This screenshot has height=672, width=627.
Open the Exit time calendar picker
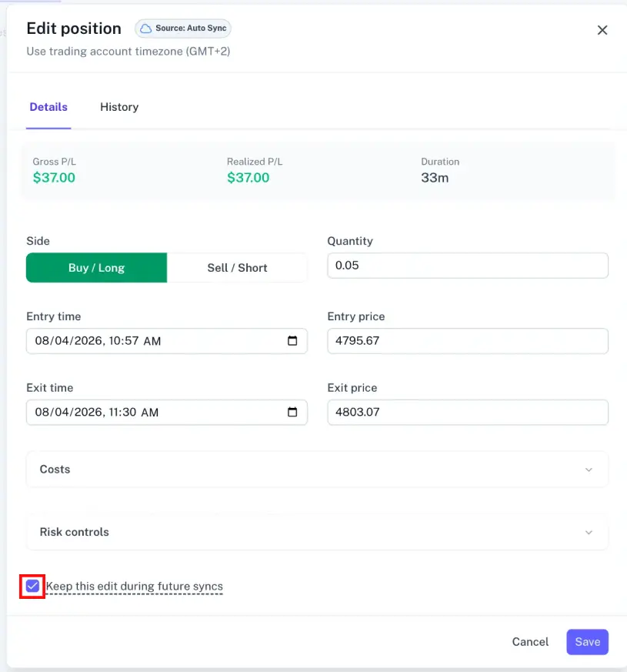[293, 412]
